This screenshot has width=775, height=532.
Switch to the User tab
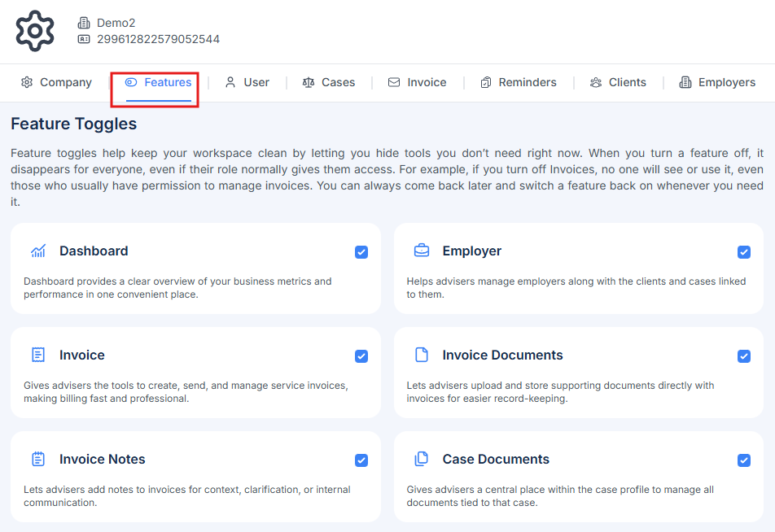pos(255,82)
